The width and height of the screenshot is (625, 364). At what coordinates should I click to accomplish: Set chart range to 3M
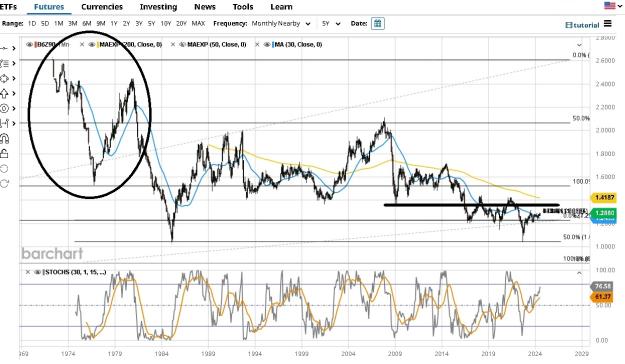tap(73, 24)
